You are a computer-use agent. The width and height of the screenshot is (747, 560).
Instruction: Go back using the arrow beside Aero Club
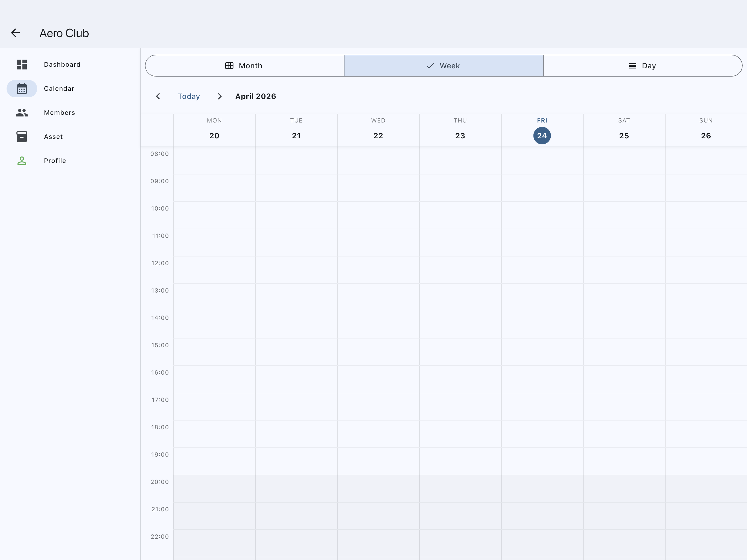coord(16,33)
